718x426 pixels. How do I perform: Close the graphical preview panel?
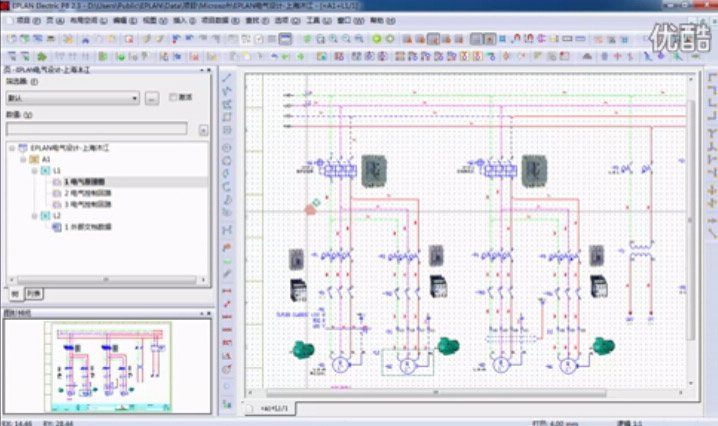209,313
